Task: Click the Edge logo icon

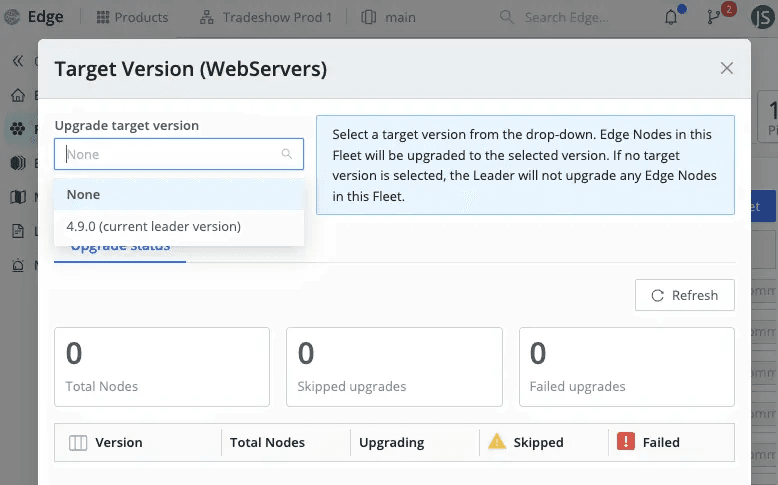Action: 12,17
